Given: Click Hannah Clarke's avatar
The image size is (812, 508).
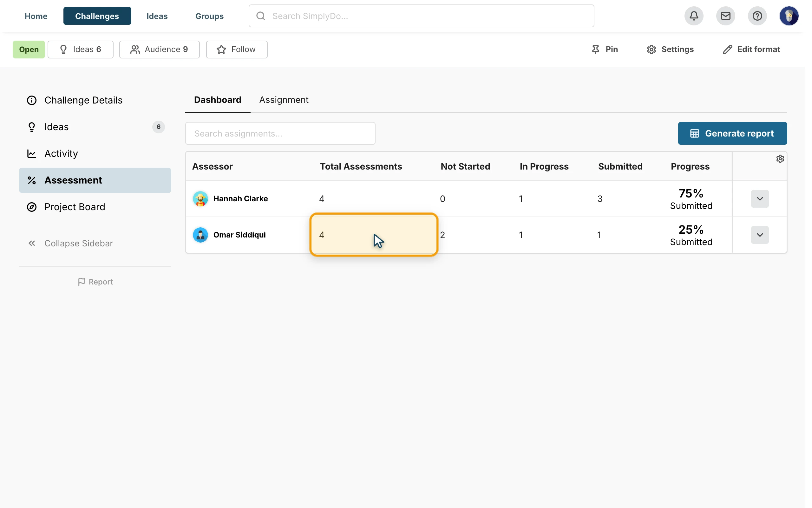Looking at the screenshot, I should 200,198.
